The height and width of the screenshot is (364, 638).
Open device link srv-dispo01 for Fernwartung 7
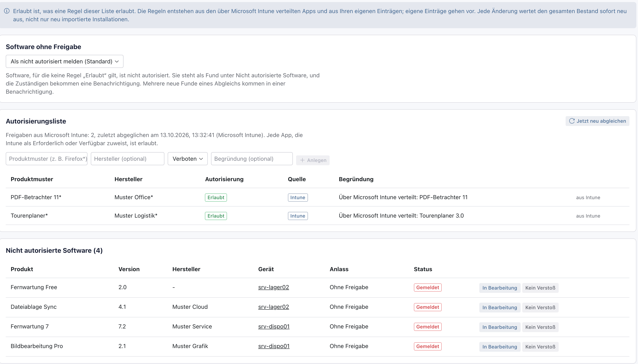[274, 327]
